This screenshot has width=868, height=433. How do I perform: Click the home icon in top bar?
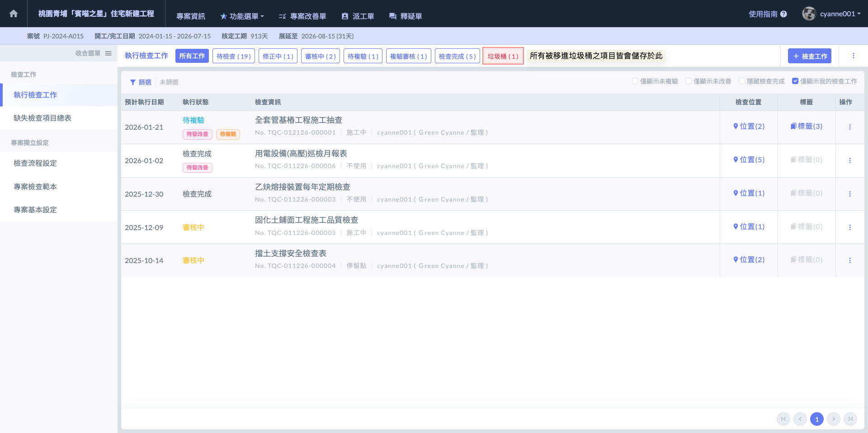pyautogui.click(x=14, y=14)
